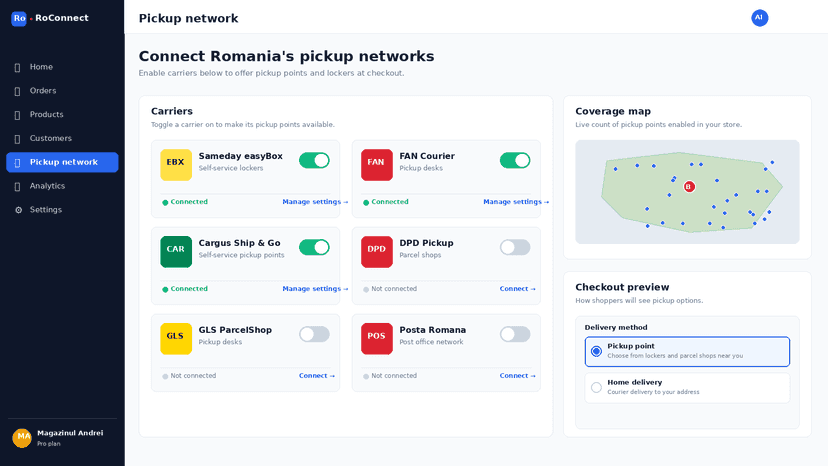The height and width of the screenshot is (466, 828).
Task: Click the FAN carrier logo
Action: pos(377,165)
